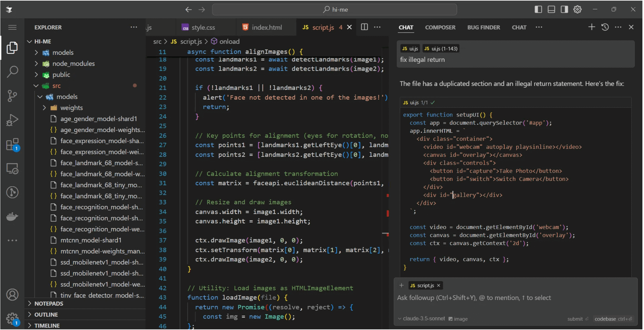Show previous chats history icon
The image size is (644, 330).
pos(605,27)
